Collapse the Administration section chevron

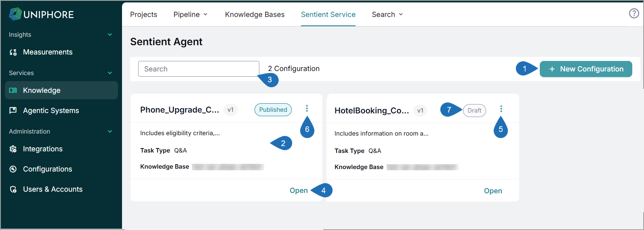coord(110,132)
